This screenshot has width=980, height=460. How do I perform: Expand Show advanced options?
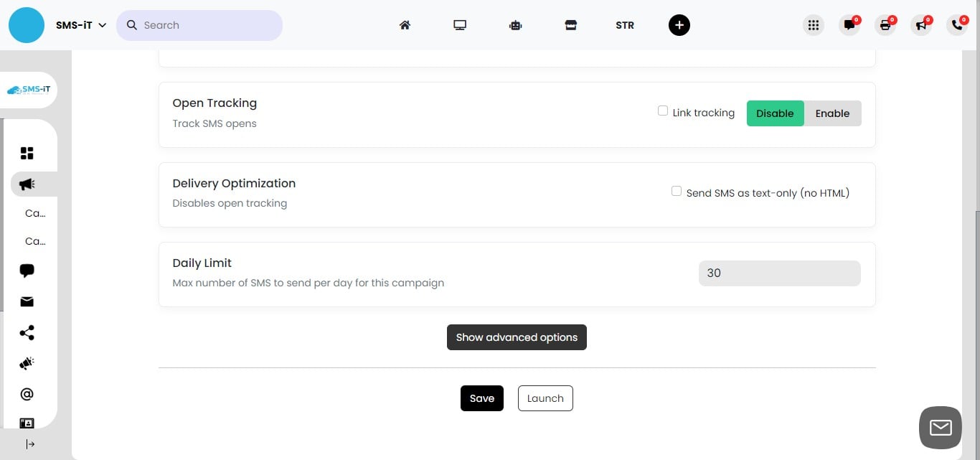point(517,337)
